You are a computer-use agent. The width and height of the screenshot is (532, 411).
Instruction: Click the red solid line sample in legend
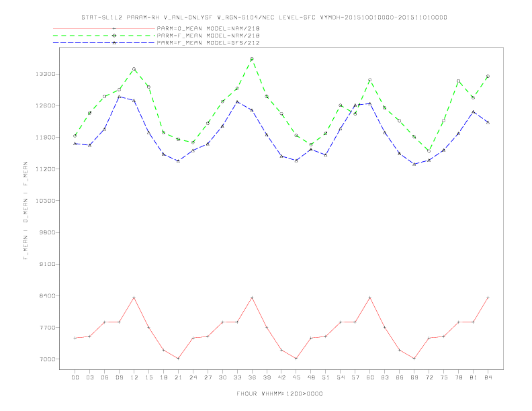[104, 28]
